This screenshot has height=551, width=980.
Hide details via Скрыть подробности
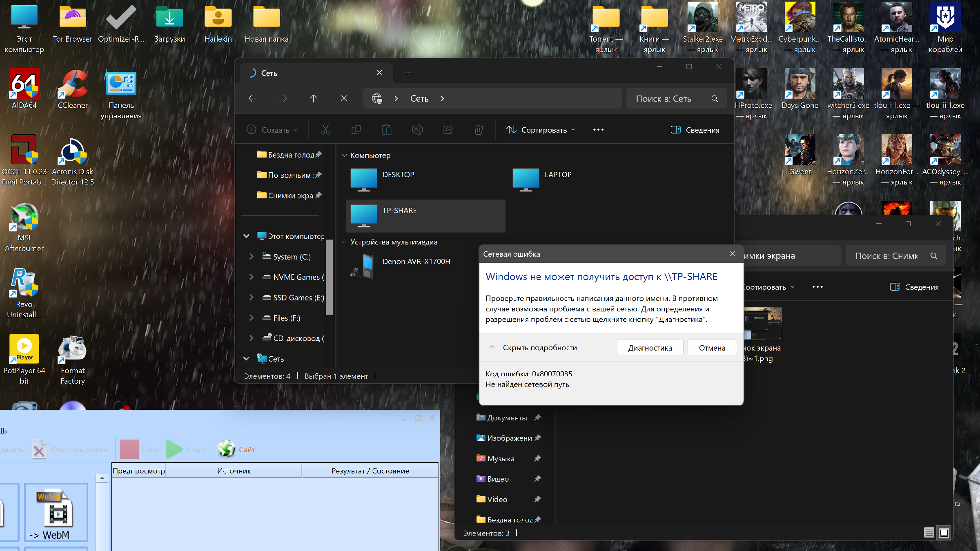(x=533, y=348)
